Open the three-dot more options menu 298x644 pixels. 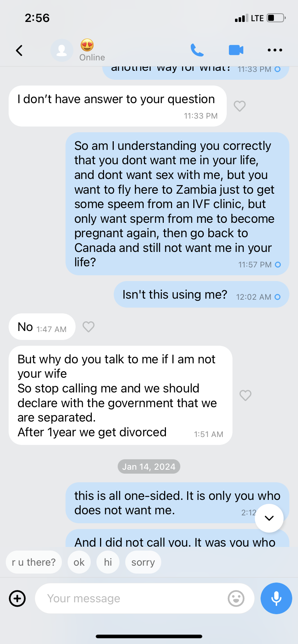pyautogui.click(x=275, y=50)
